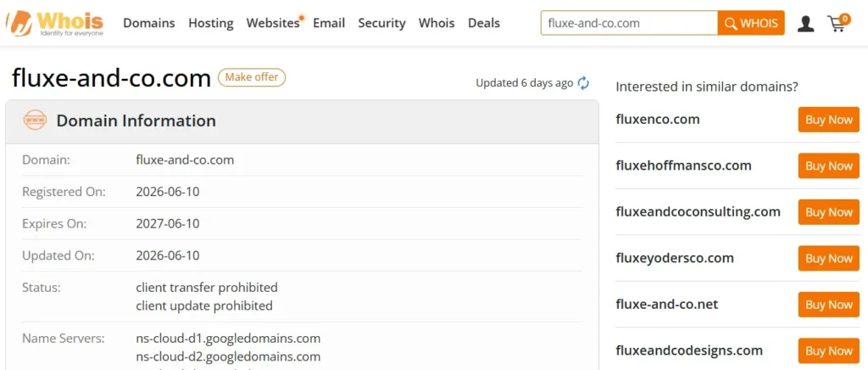
Task: Buy Now for fluxe-and-co.net
Action: pos(829,305)
